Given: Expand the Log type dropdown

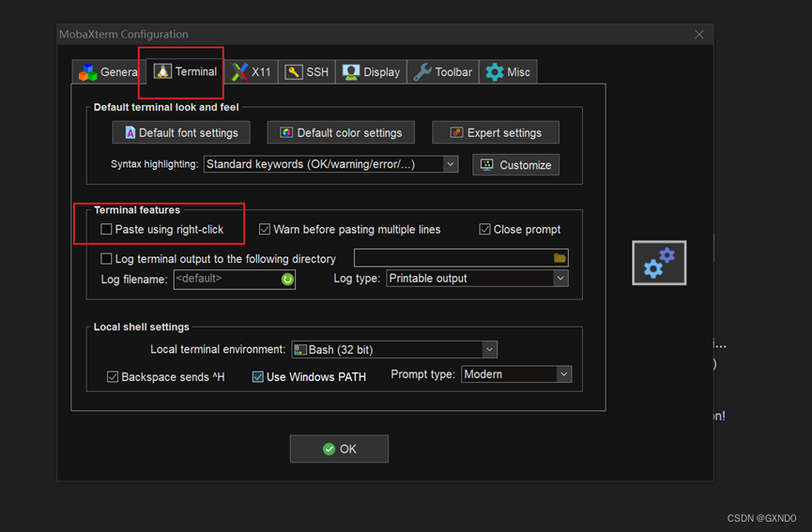Looking at the screenshot, I should tap(560, 279).
